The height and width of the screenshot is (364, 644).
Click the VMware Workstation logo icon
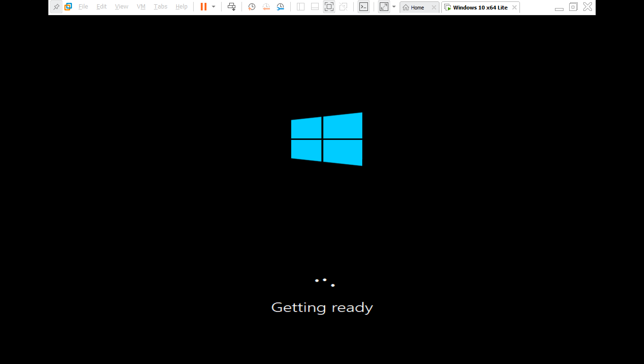68,7
